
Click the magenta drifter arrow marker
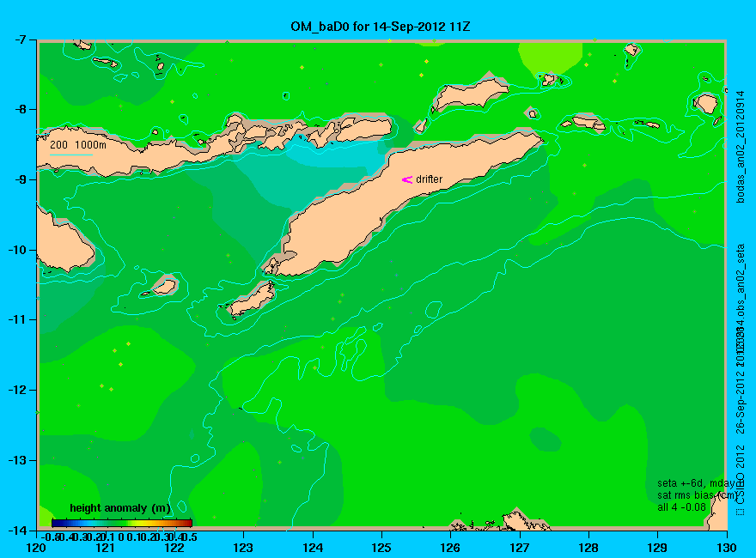coord(407,179)
